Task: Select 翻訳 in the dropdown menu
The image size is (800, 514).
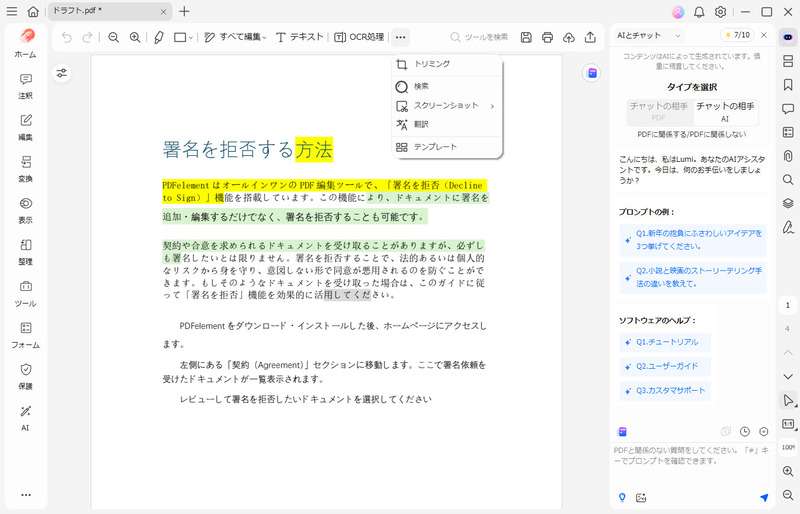Action: pyautogui.click(x=421, y=124)
